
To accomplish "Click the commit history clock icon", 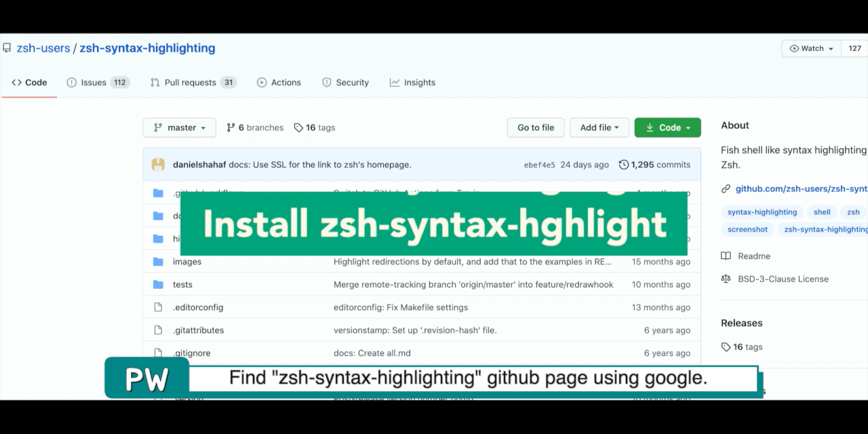I will click(x=624, y=165).
